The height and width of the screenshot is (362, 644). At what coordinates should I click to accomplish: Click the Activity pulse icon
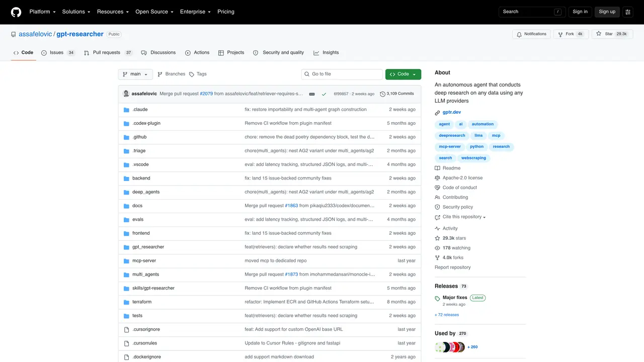tap(438, 229)
